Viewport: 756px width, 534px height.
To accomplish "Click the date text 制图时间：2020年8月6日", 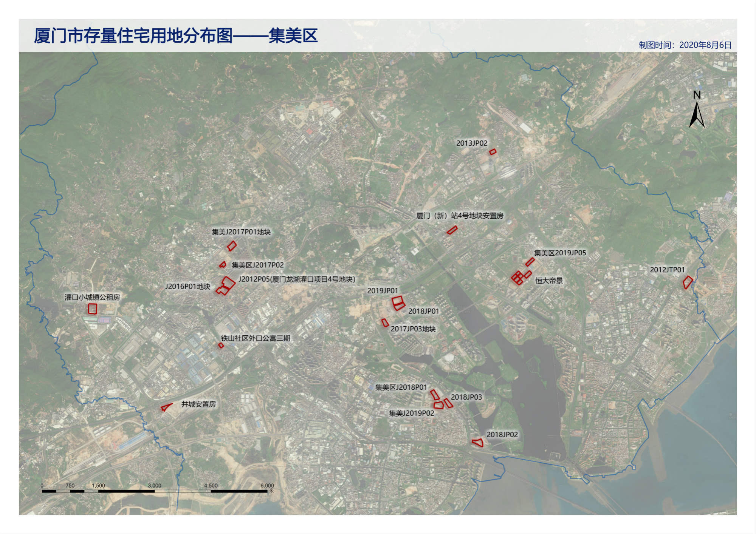I will point(685,45).
